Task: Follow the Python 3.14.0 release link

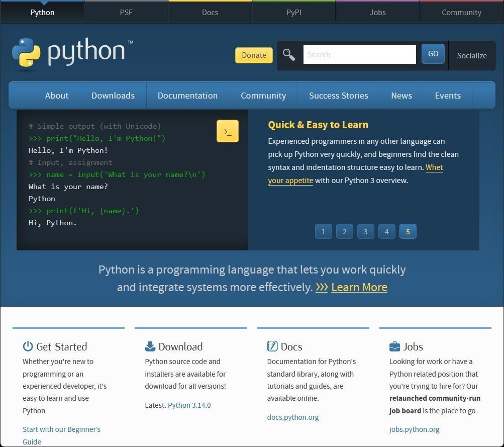Action: (x=189, y=405)
